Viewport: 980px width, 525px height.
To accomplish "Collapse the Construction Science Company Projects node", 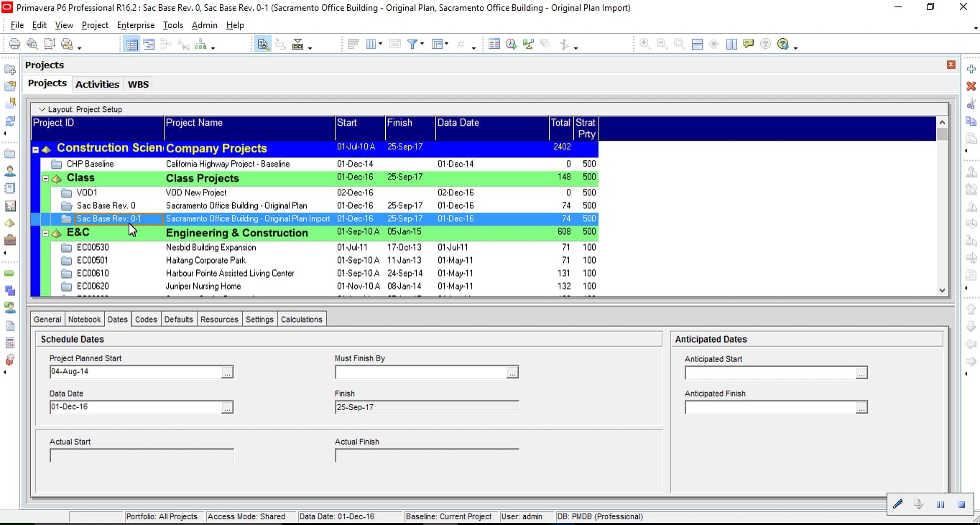I will pos(35,149).
